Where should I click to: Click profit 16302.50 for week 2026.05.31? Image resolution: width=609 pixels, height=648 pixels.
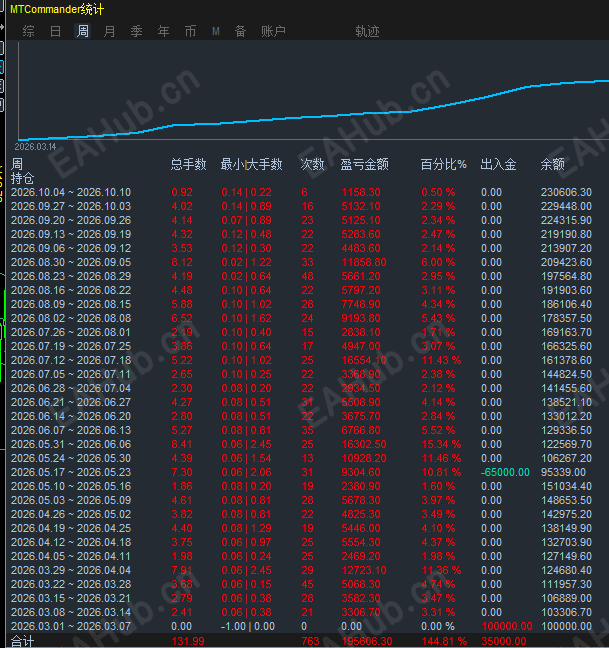(x=364, y=445)
